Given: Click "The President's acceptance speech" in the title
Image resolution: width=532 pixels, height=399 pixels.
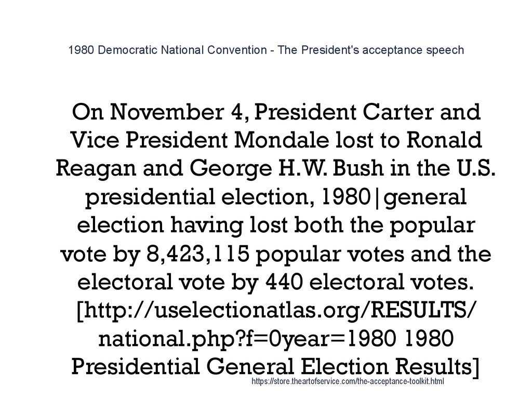Looking at the screenshot, I should [371, 50].
